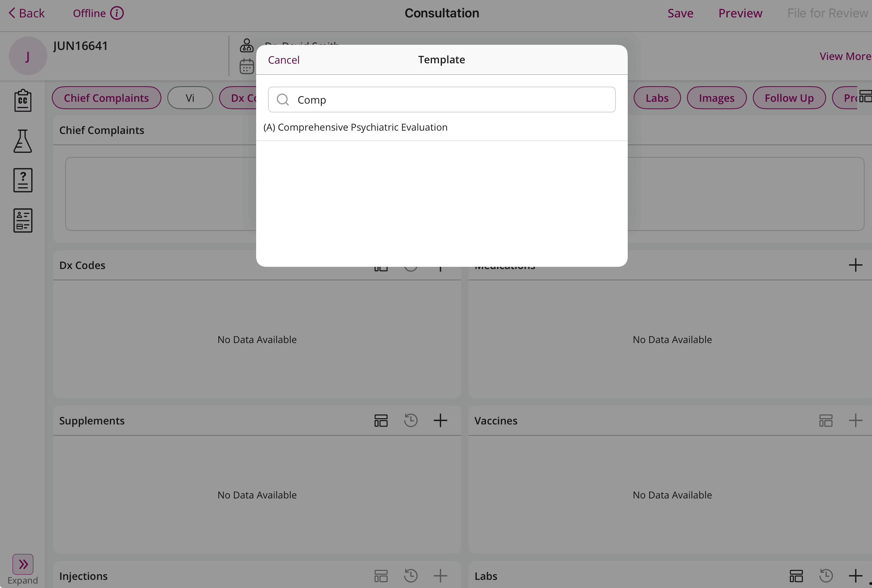
Task: Open Supplements template icon
Action: click(x=381, y=420)
